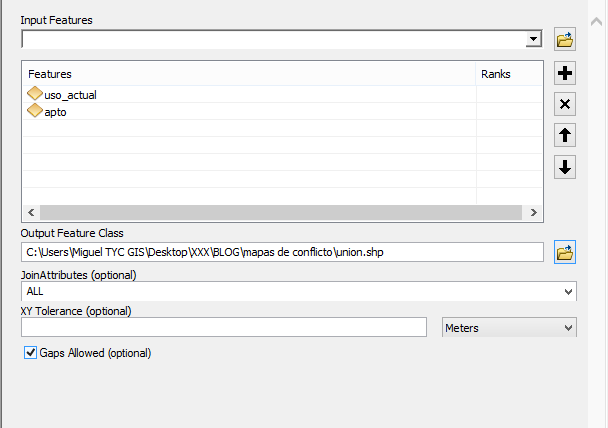Open the Meters units dropdown
The image size is (608, 428).
pyautogui.click(x=509, y=328)
